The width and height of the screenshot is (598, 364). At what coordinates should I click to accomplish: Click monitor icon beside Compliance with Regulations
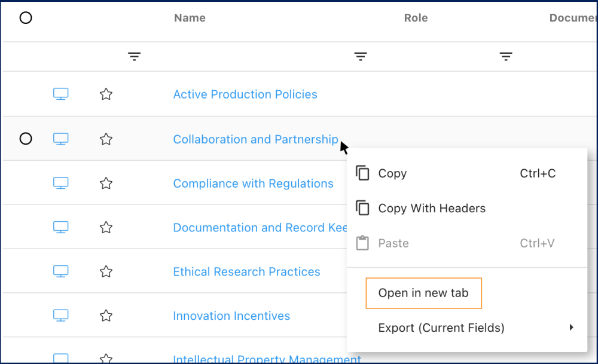point(60,183)
